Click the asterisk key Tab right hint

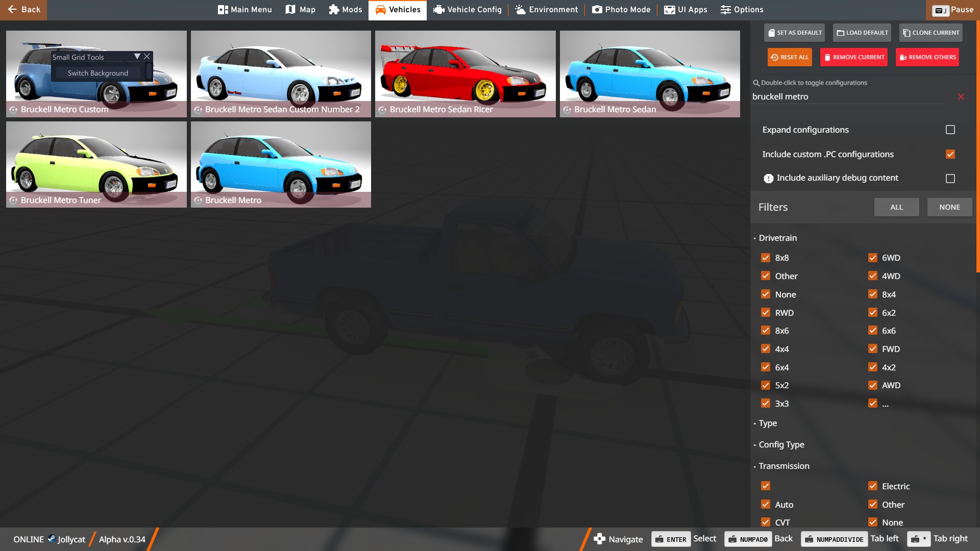coord(919,539)
